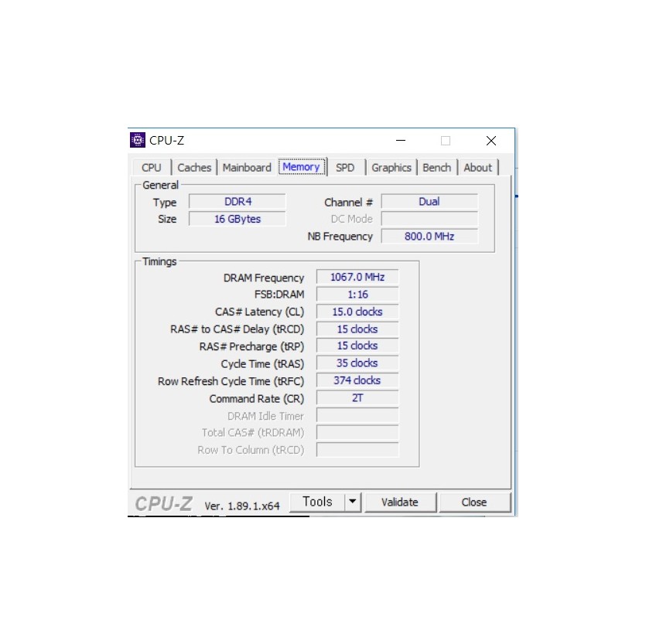Click the Size field showing 16 GBytes
Screen dimensions: 646x644
click(238, 219)
